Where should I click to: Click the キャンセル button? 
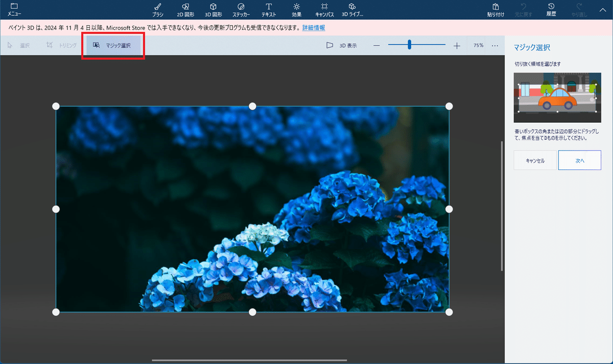tap(535, 160)
